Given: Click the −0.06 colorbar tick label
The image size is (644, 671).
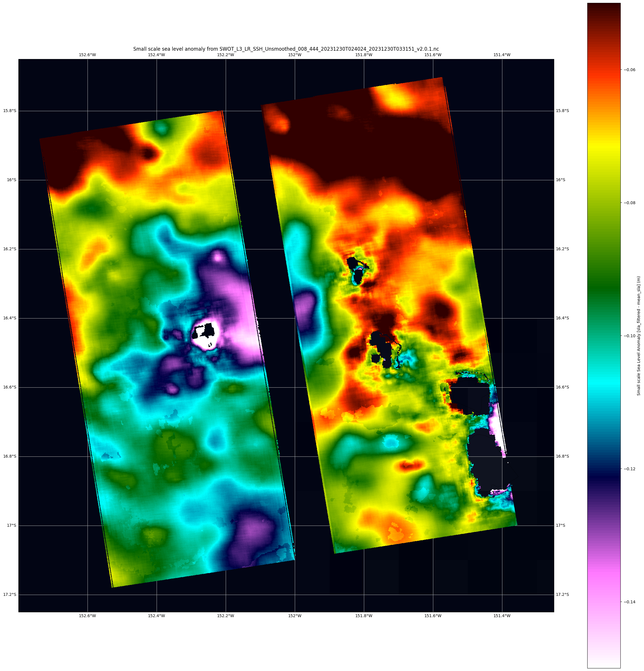Looking at the screenshot, I should (x=629, y=69).
